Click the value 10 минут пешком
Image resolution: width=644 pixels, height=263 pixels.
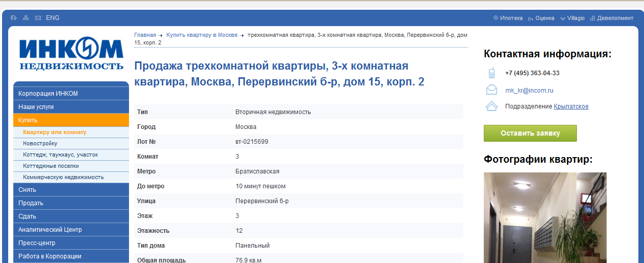click(x=261, y=186)
